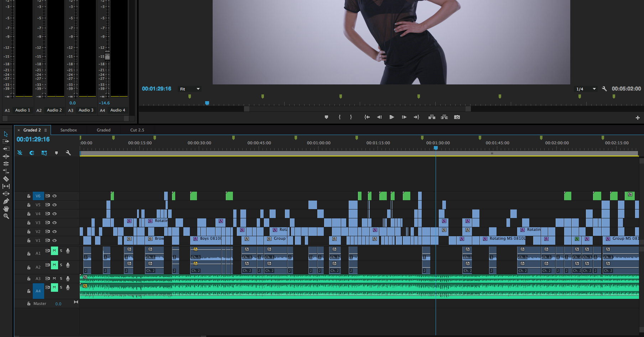Viewport: 644px width, 337px height.
Task: Select the Slip tool
Action: (x=6, y=186)
